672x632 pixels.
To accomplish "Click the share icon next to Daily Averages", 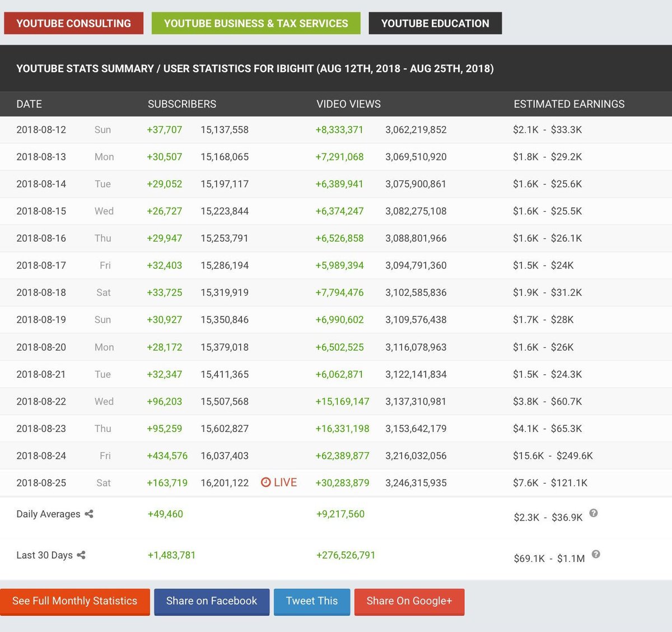I will coord(89,514).
